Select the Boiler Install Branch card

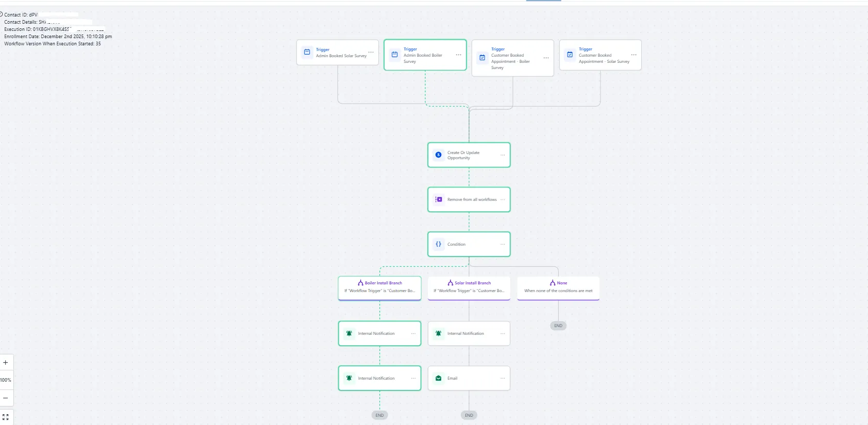(380, 288)
